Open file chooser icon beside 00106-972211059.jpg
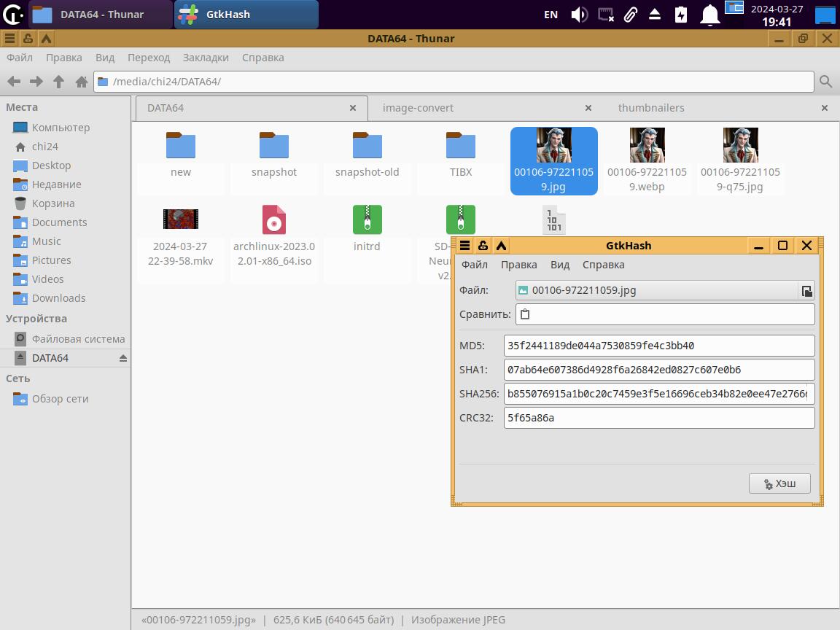Screen dimensions: 840x630 coord(806,290)
